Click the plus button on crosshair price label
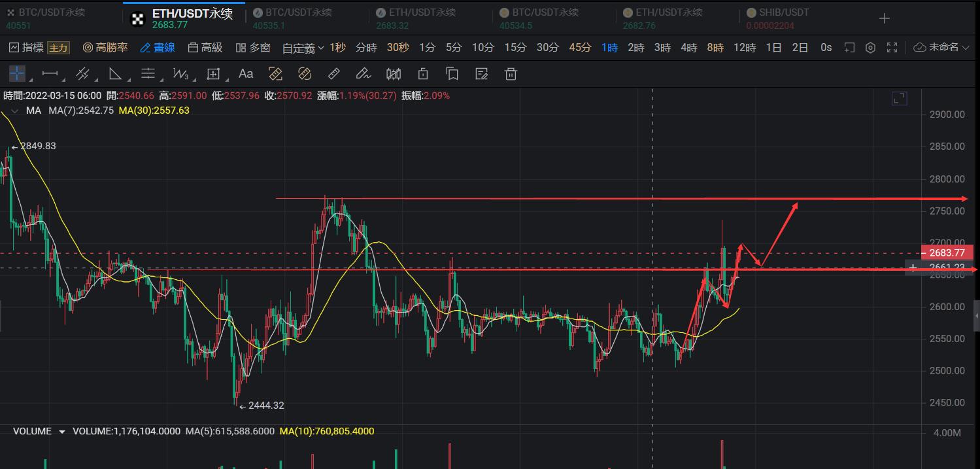The width and height of the screenshot is (980, 469). click(913, 268)
